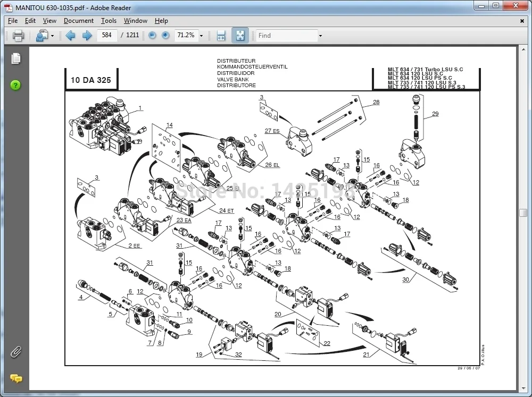This screenshot has width=532, height=397.
Task: Click the 'KOMMANDOSTEUERVENTIL' heading text
Action: pos(252,67)
